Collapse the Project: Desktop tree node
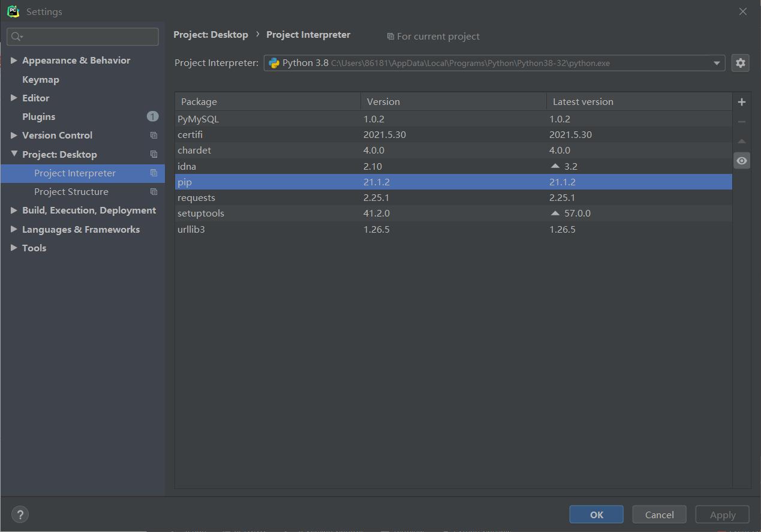 pos(14,154)
